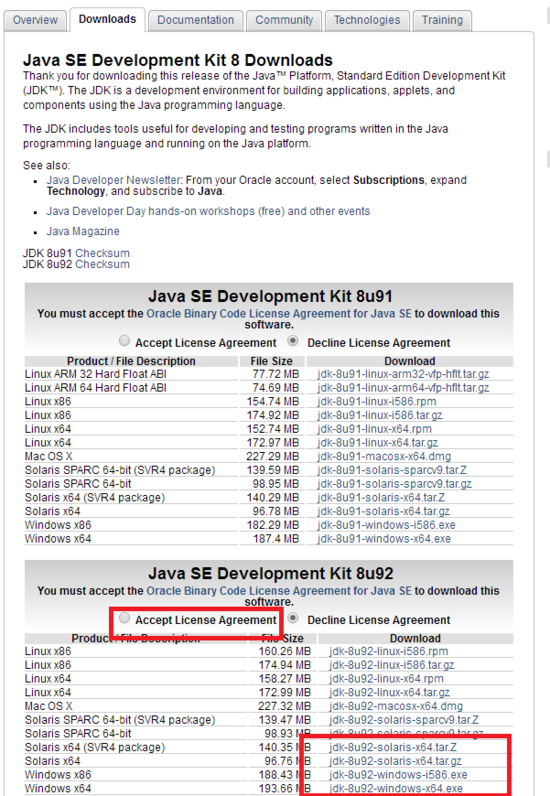Download jdk-8u91-linux-arm32-vfp-hflt.tar.gz

tap(403, 374)
